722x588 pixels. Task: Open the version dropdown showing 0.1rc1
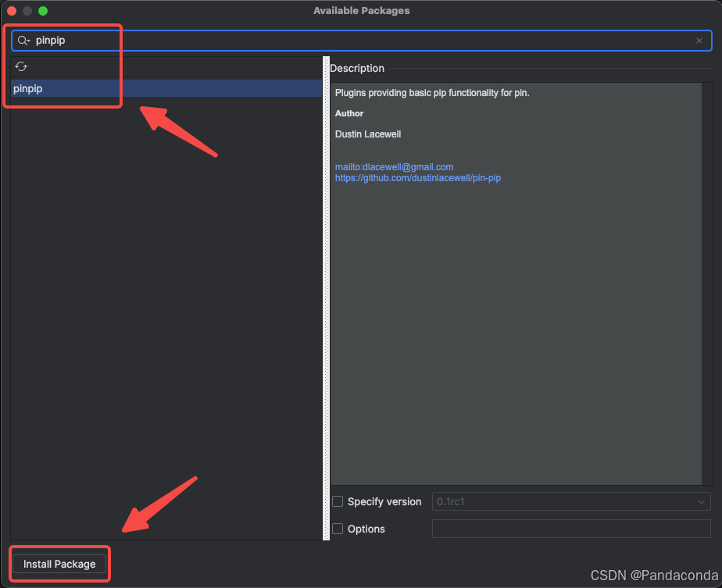(571, 501)
